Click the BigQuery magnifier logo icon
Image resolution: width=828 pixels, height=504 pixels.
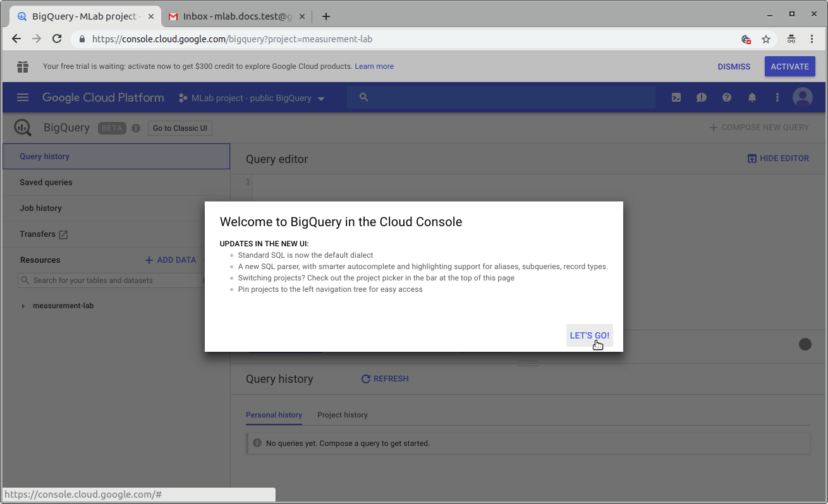pos(23,128)
